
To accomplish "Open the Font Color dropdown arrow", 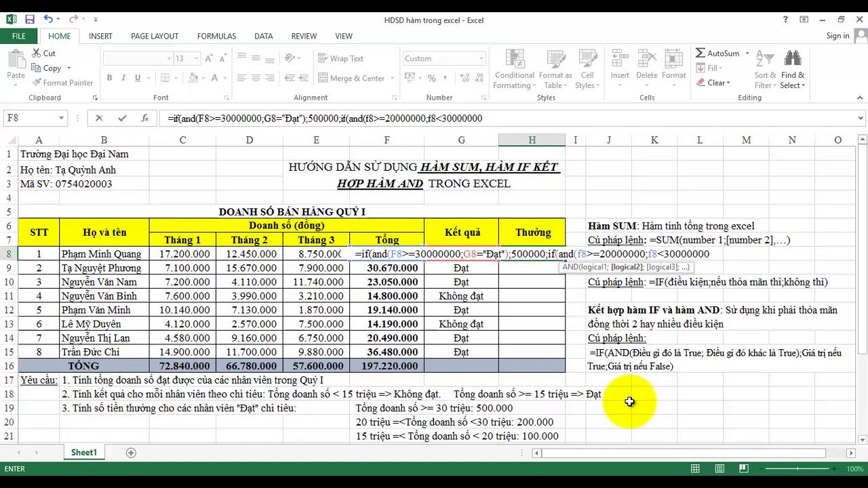I will click(x=225, y=78).
